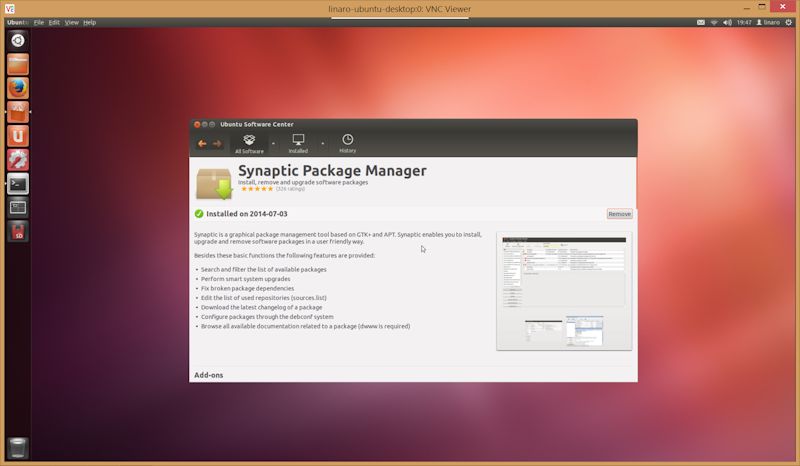Screen dimensions: 800x466
Task: Open the linaro user menu
Action: [x=768, y=22]
